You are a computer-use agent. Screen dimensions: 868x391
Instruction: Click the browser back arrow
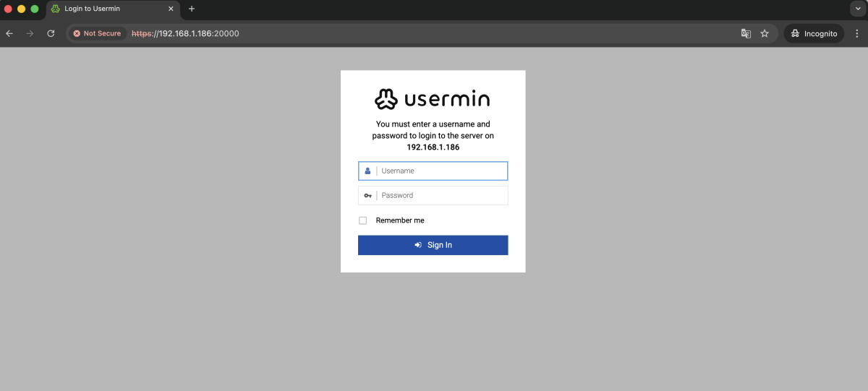[9, 33]
